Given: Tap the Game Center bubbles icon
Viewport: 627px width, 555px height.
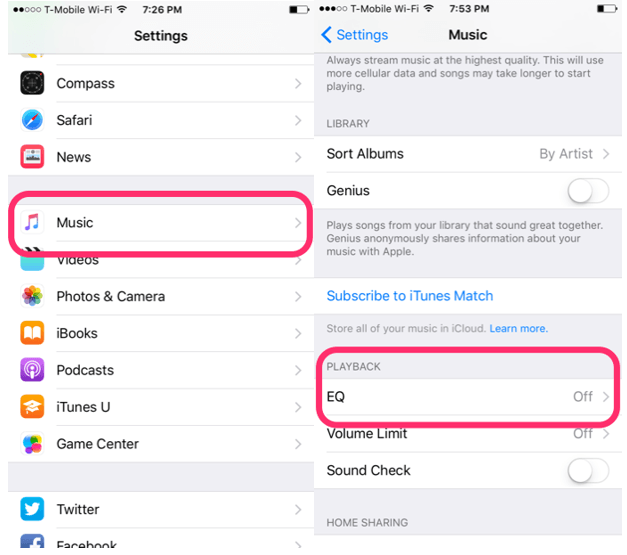Looking at the screenshot, I should (x=32, y=444).
